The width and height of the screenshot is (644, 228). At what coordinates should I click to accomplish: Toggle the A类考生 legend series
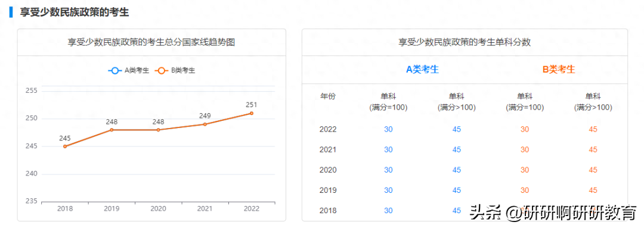[129, 70]
